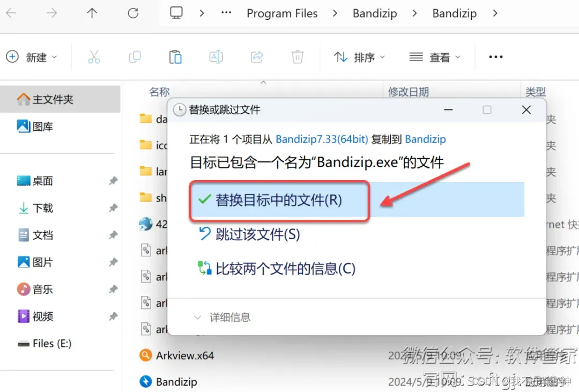
Task: Open 视频 (Videos) in the sidebar
Action: (35, 316)
